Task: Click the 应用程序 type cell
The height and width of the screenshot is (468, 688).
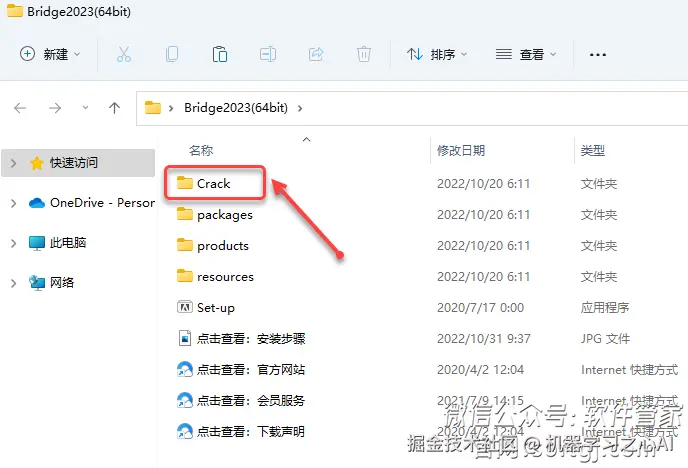Action: (x=605, y=308)
